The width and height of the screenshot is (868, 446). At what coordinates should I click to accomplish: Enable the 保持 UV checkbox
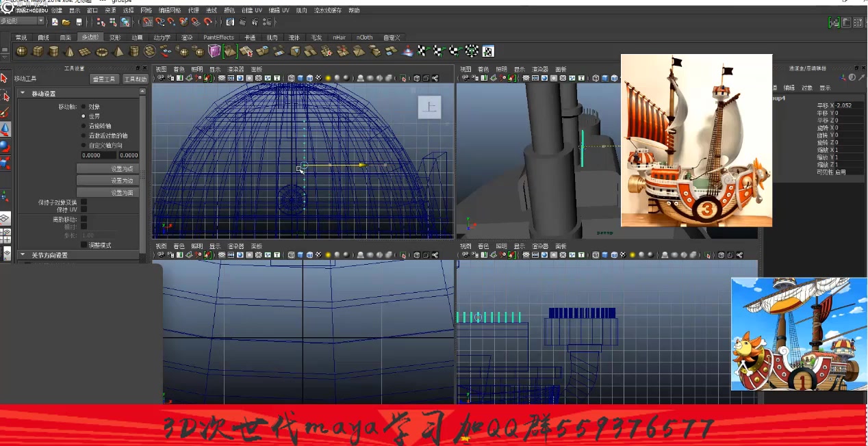(x=84, y=210)
